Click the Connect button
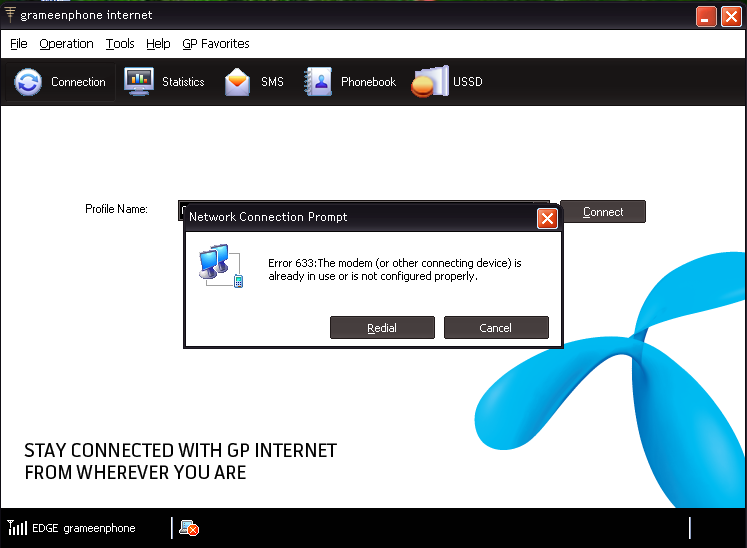The height and width of the screenshot is (548, 747). tap(603, 212)
